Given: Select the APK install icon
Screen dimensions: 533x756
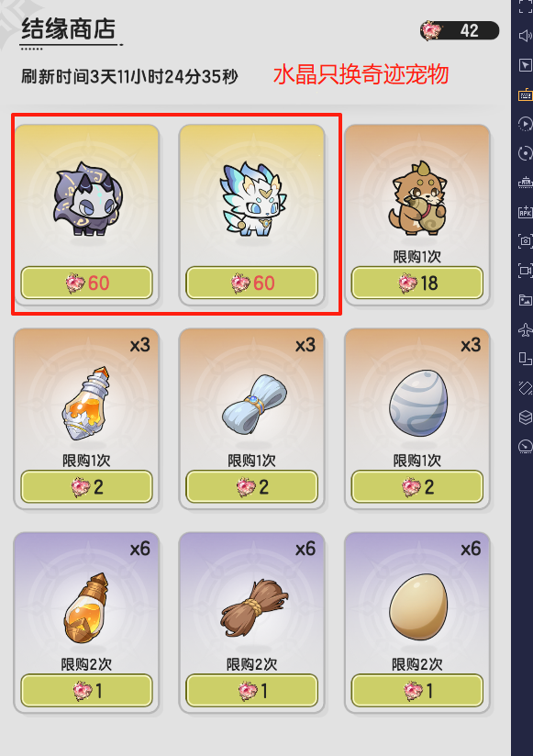Looking at the screenshot, I should click(x=526, y=212).
